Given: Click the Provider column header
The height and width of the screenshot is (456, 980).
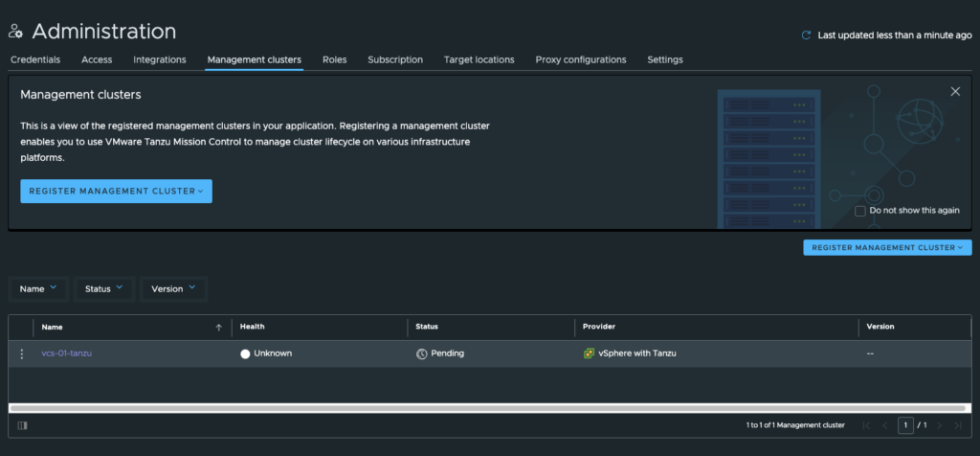Looking at the screenshot, I should [x=599, y=327].
